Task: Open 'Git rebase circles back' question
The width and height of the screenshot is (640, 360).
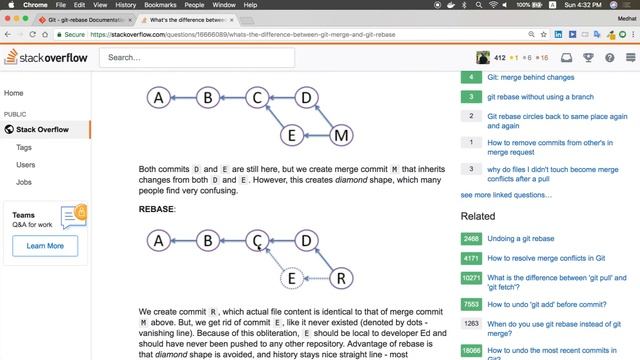Action: [557, 121]
